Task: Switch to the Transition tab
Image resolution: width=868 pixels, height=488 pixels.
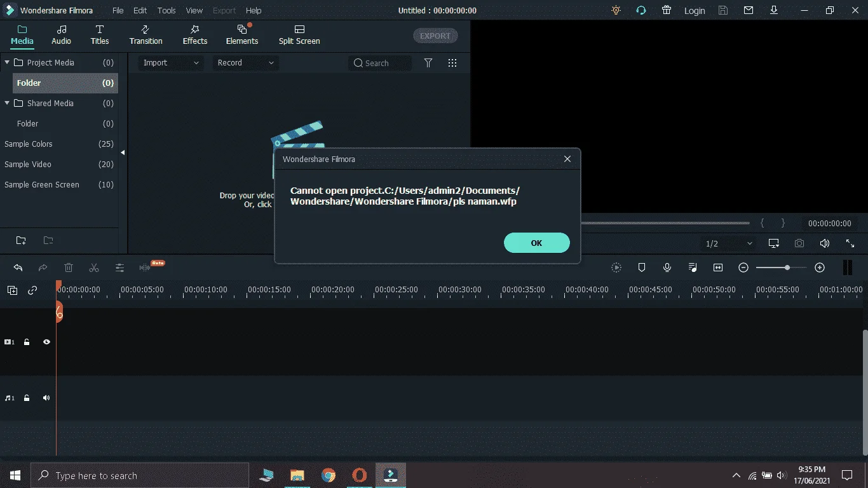Action: coord(146,35)
